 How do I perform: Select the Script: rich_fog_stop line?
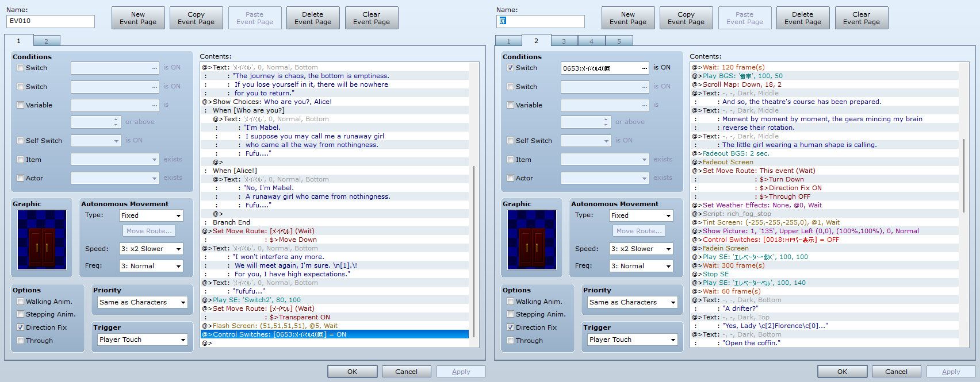pos(825,214)
